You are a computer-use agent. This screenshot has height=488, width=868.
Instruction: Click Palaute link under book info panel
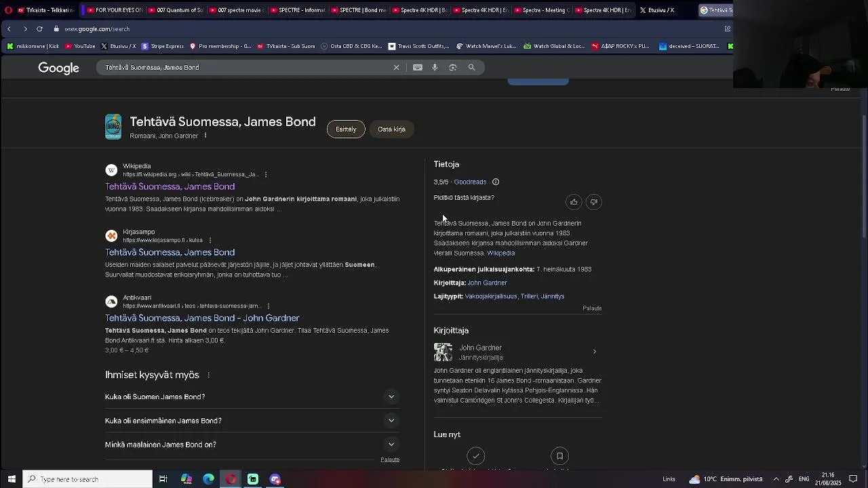tap(592, 308)
